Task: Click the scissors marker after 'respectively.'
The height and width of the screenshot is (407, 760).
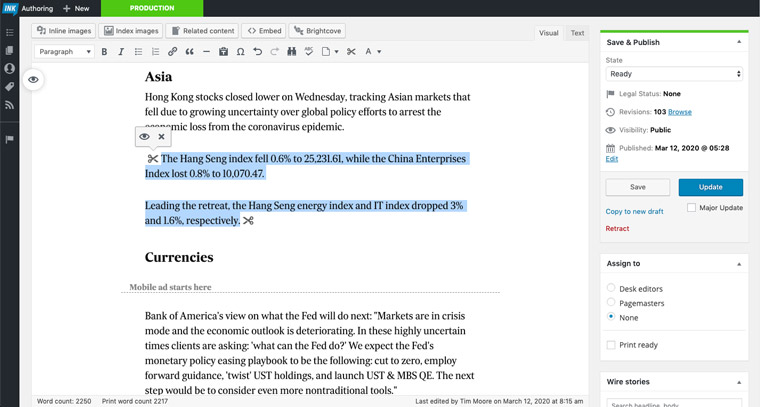Action: coord(249,221)
